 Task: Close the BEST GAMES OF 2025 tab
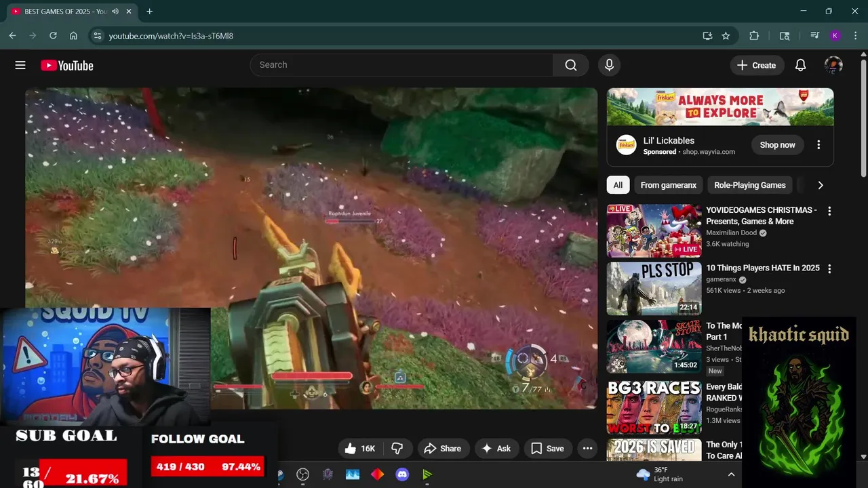coord(130,12)
